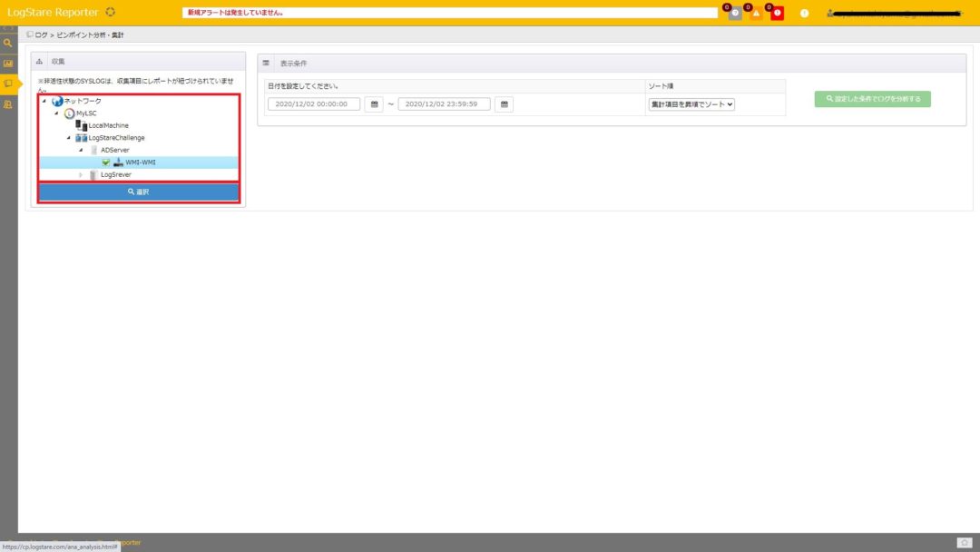Collapse the ADServer tree node
980x552 pixels.
[x=82, y=151]
